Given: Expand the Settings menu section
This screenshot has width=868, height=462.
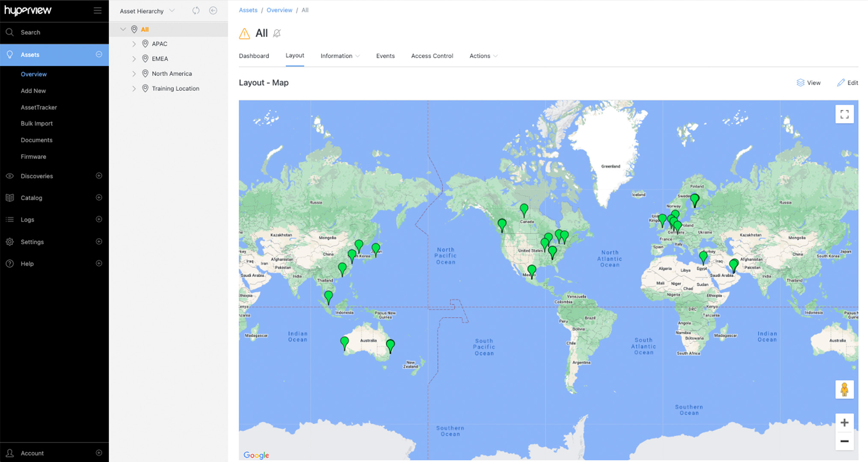Looking at the screenshot, I should pyautogui.click(x=99, y=242).
